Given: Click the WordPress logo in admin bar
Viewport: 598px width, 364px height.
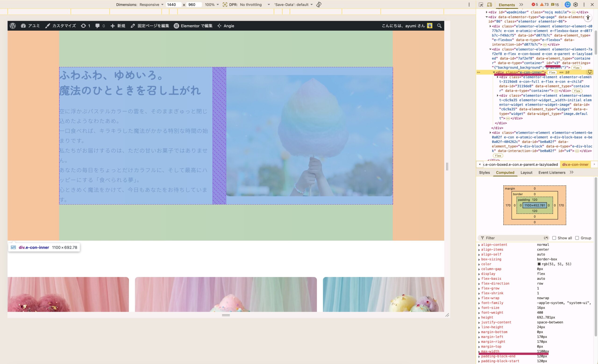Looking at the screenshot, I should 13,26.
